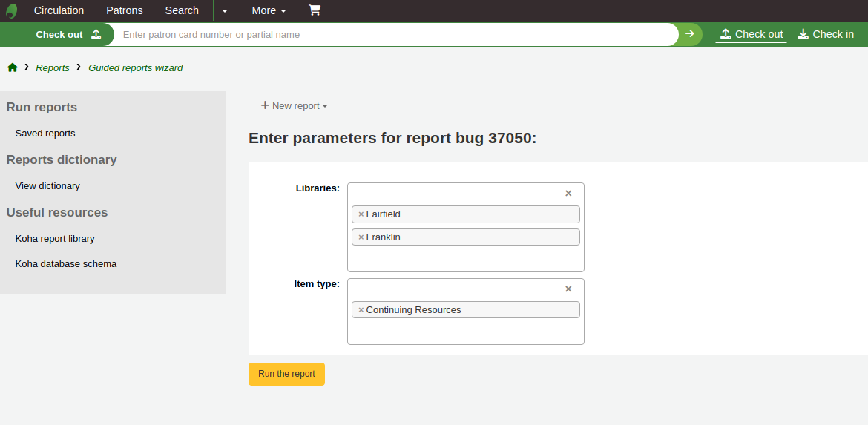The height and width of the screenshot is (425, 868).
Task: Open the More menu dropdown
Action: coord(269,10)
